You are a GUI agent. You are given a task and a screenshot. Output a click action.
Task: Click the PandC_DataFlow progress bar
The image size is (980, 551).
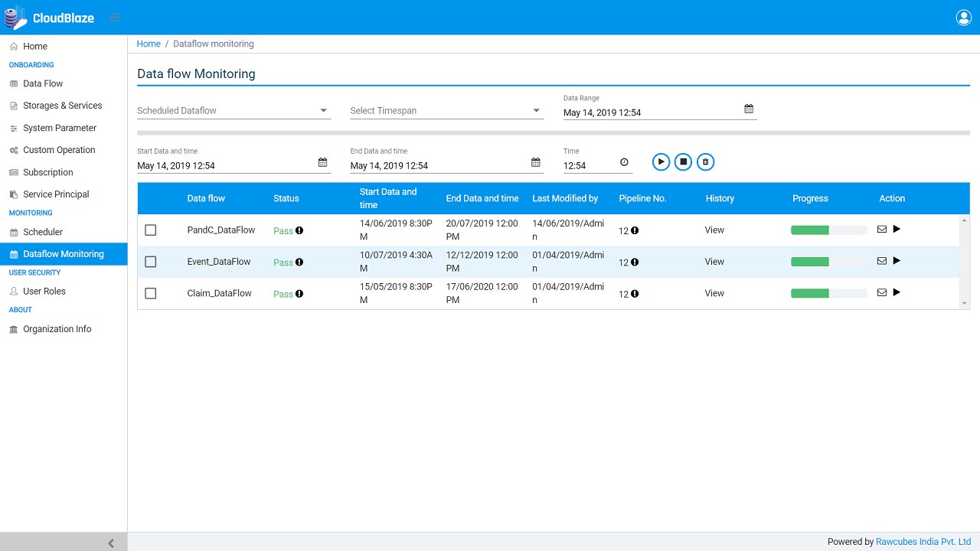(828, 230)
